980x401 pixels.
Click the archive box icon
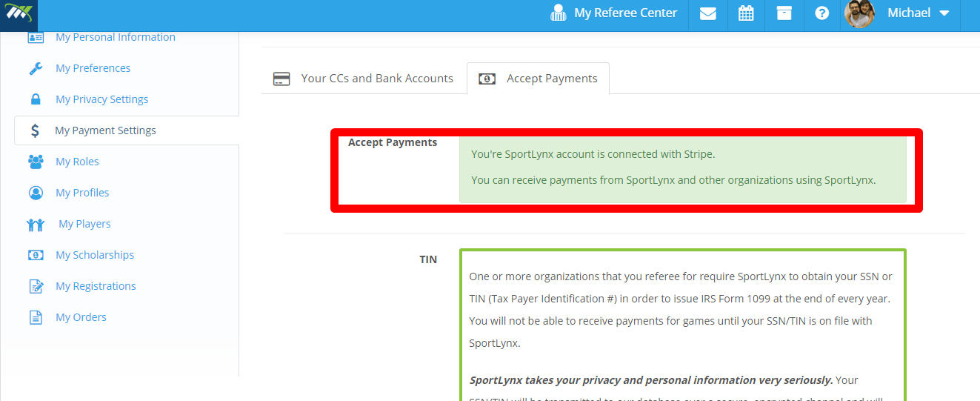[784, 13]
